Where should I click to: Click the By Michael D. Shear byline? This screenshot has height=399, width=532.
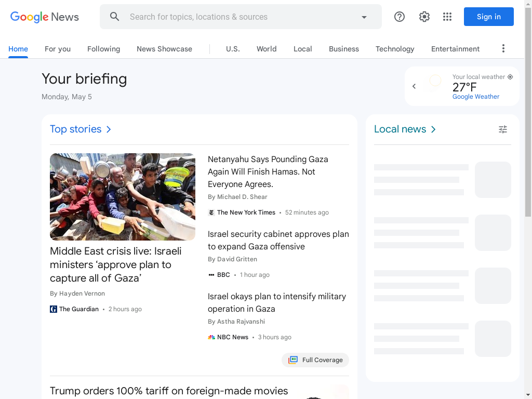(237, 197)
